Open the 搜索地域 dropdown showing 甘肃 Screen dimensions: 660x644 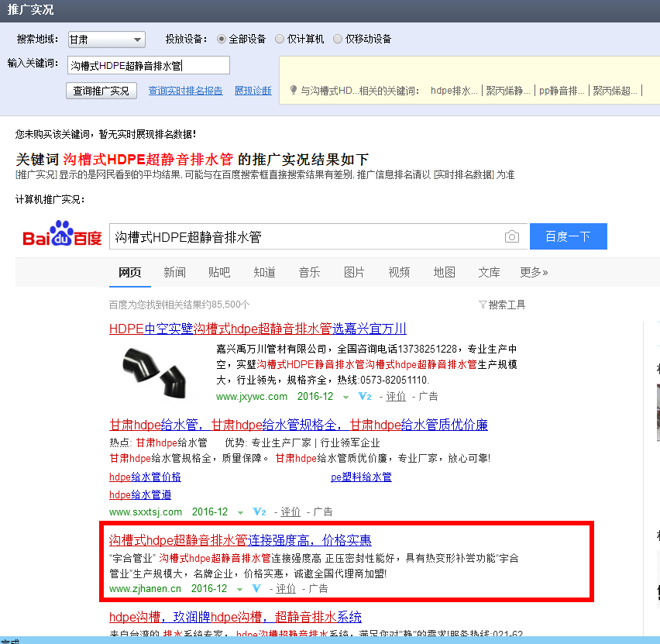tap(106, 40)
